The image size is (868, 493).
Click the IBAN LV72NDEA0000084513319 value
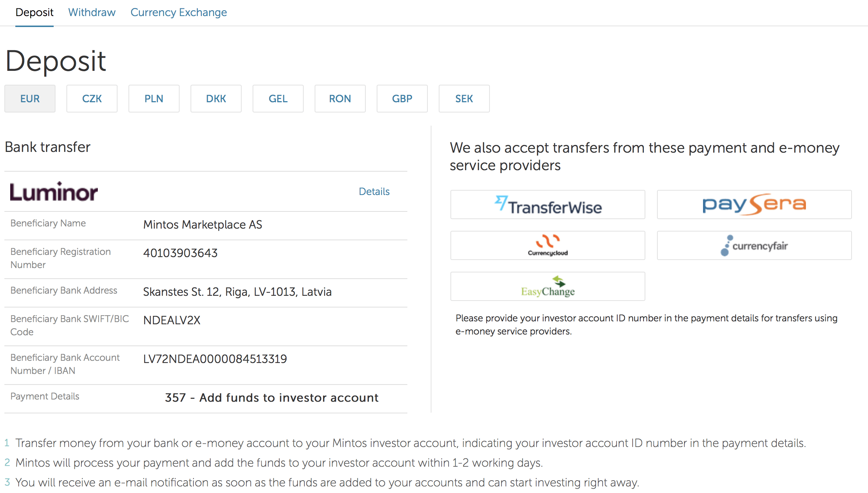click(x=215, y=359)
